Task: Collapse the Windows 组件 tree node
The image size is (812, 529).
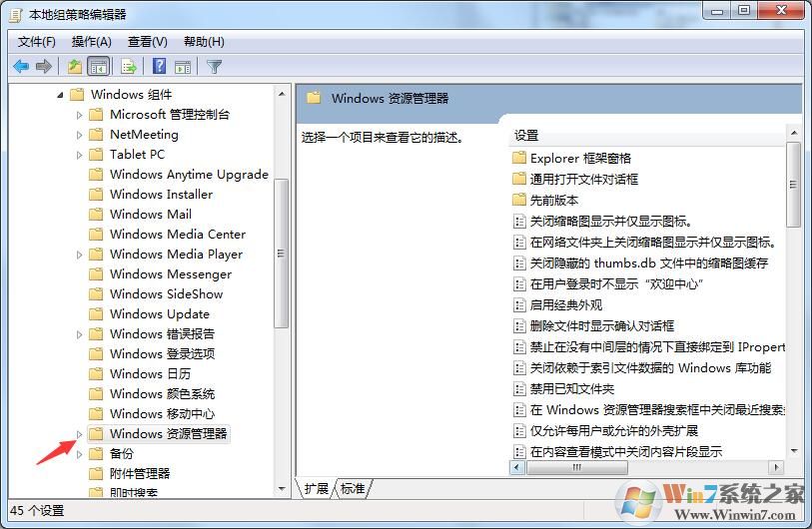Action: coord(60,95)
